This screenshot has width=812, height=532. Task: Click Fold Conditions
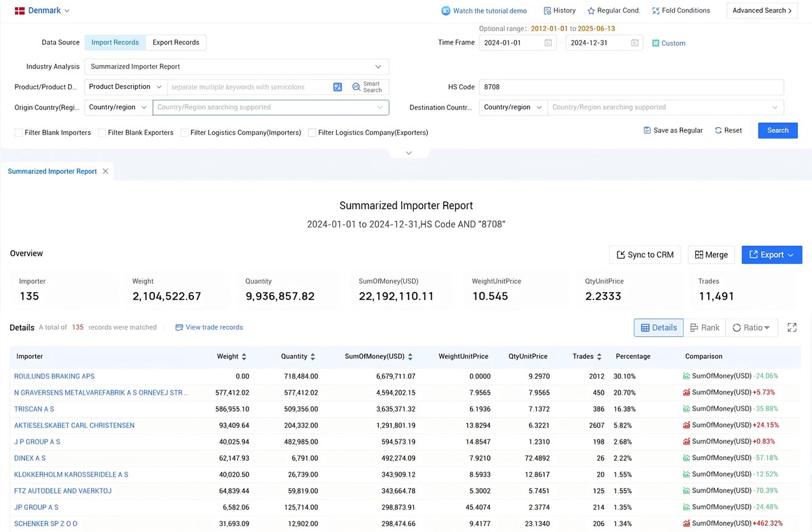pos(681,10)
